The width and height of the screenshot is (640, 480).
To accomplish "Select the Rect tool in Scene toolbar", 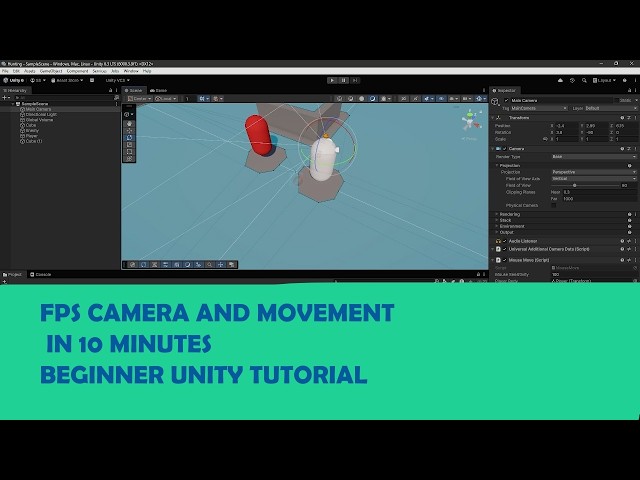I will [129, 151].
